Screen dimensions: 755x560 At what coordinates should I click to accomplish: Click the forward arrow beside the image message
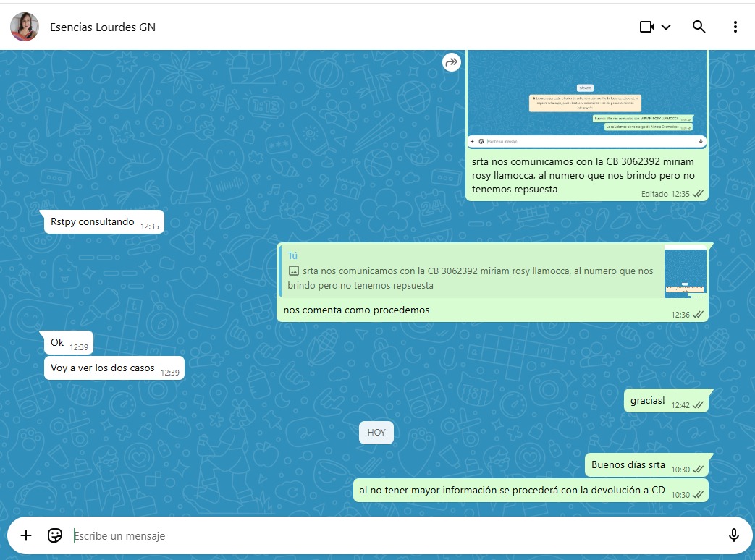452,63
